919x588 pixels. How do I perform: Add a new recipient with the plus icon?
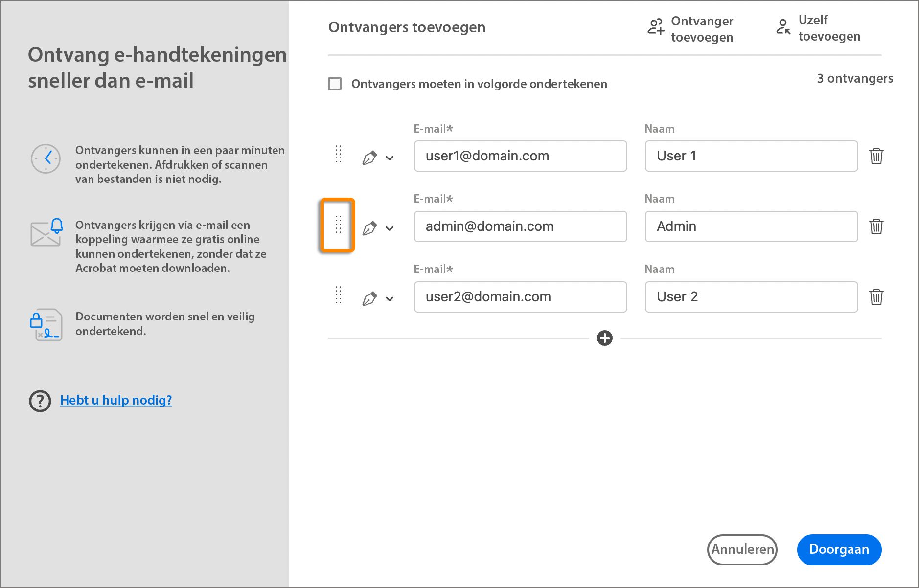[605, 338]
